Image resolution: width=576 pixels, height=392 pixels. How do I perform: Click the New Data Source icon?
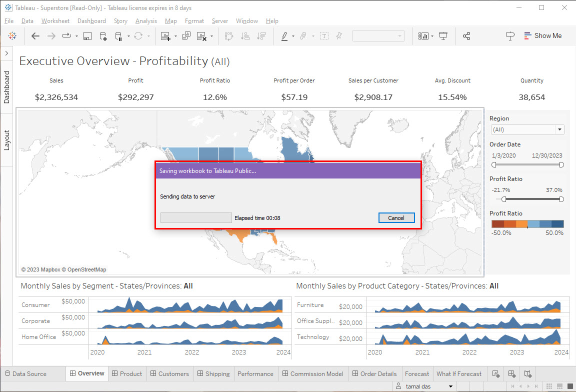(x=103, y=36)
